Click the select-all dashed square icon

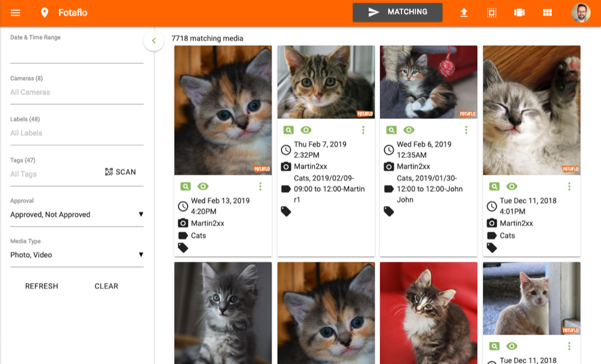click(x=492, y=13)
